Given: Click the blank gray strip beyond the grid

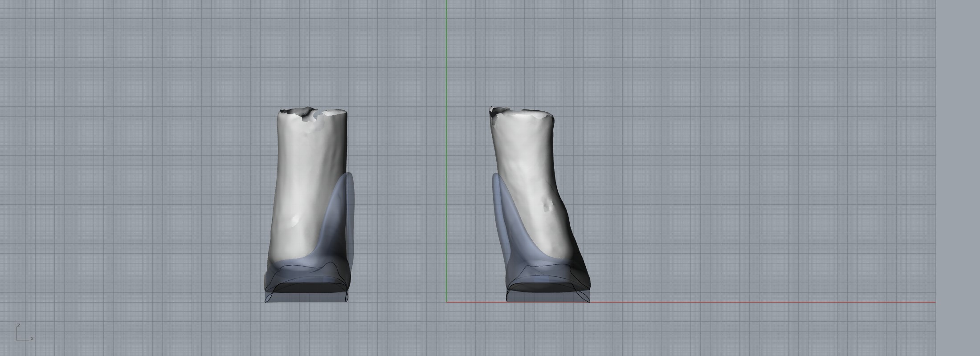Looking at the screenshot, I should pyautogui.click(x=958, y=178).
